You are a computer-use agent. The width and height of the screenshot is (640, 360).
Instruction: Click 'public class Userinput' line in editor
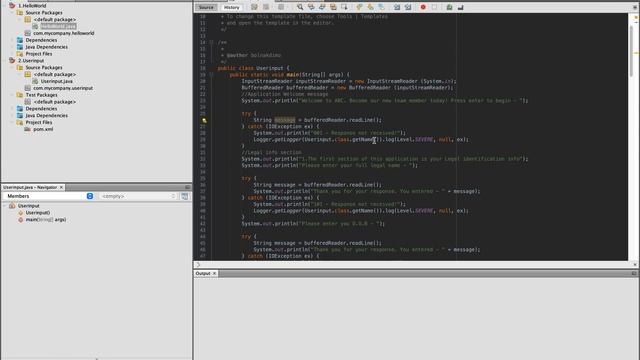[253, 68]
